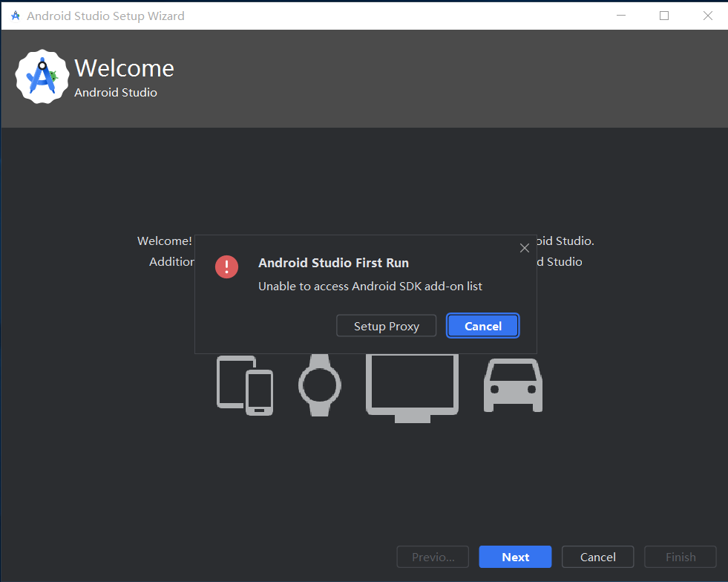Close the First Run error dialog
This screenshot has height=582, width=728.
[524, 248]
